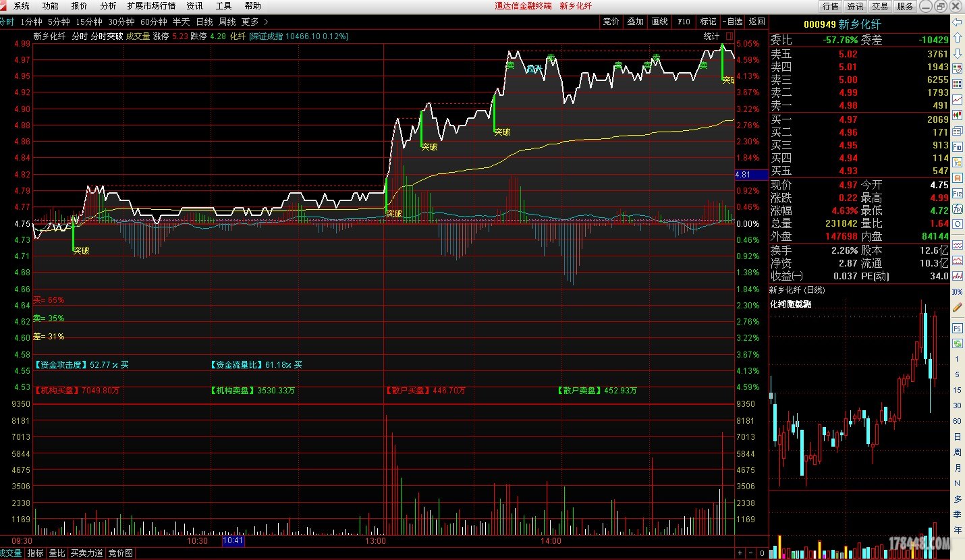Open the trend line chart icon in sidebar

tap(957, 99)
